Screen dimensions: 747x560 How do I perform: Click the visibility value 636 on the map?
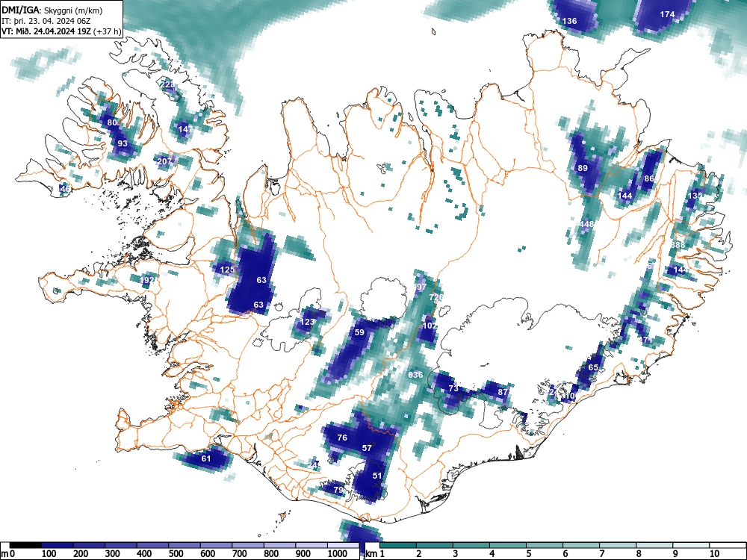(x=415, y=375)
